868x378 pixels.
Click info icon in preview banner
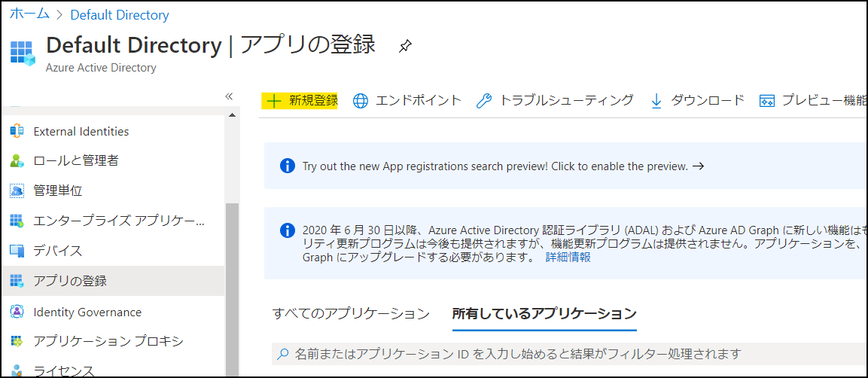[287, 166]
